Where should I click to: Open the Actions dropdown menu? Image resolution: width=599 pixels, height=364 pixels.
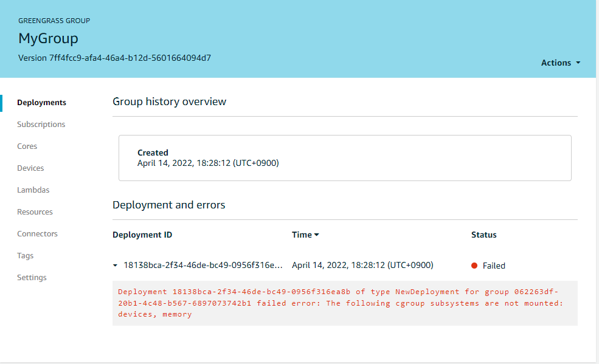561,63
